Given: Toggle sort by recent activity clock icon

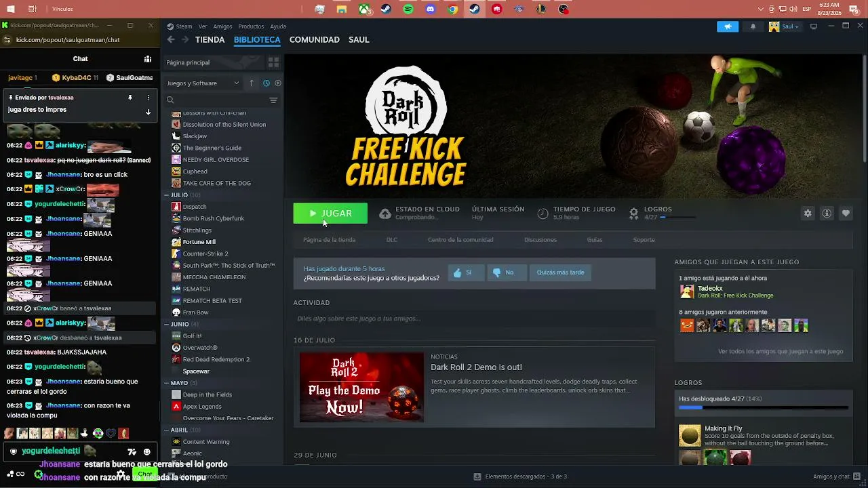Looking at the screenshot, I should (266, 83).
